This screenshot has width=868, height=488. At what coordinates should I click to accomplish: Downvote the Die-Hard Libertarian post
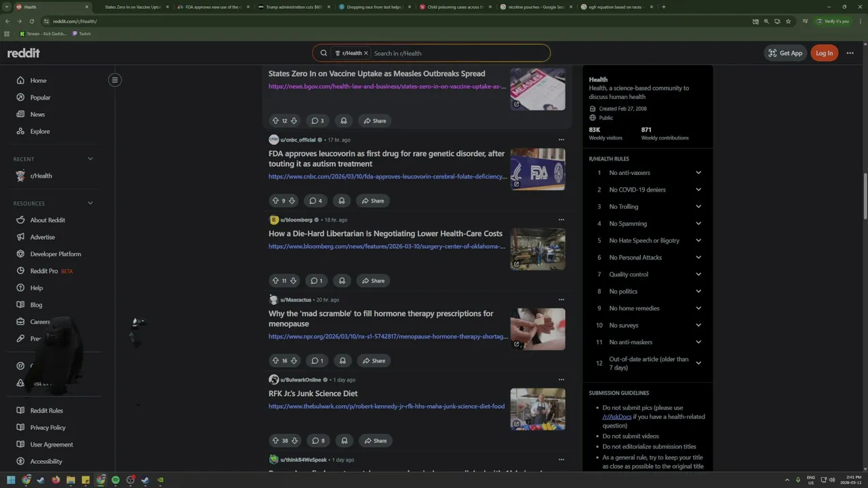click(293, 281)
